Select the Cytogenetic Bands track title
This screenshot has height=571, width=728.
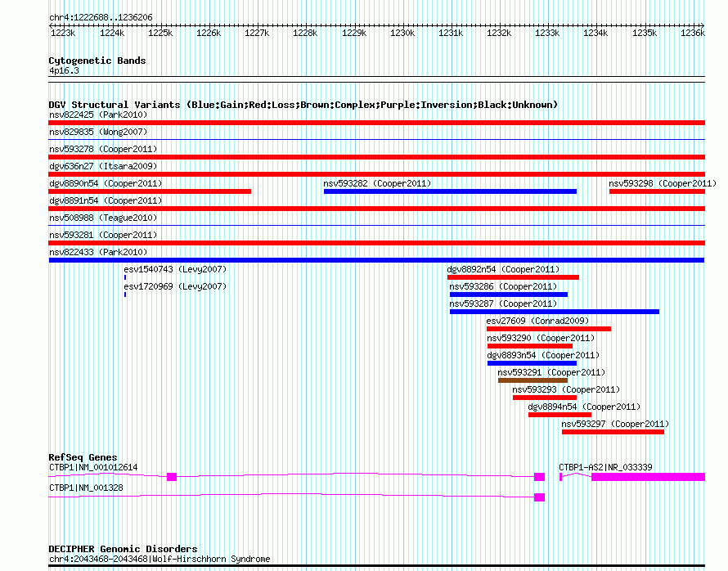pyautogui.click(x=97, y=61)
